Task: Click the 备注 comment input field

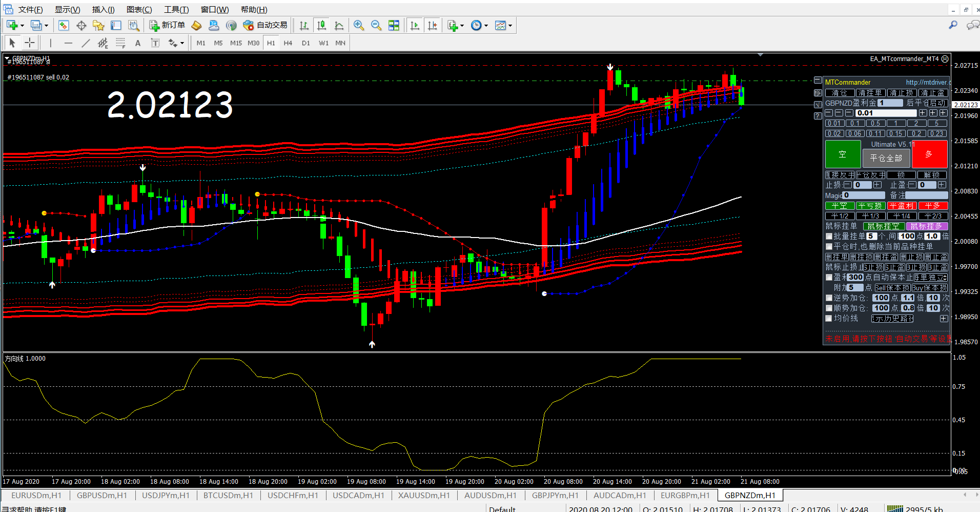Action: tap(927, 195)
